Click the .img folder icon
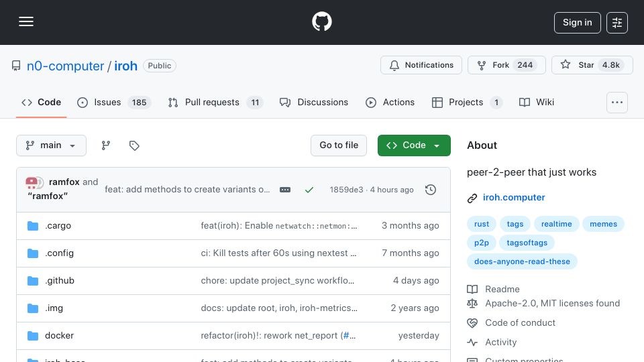The height and width of the screenshot is (362, 644). tap(33, 308)
